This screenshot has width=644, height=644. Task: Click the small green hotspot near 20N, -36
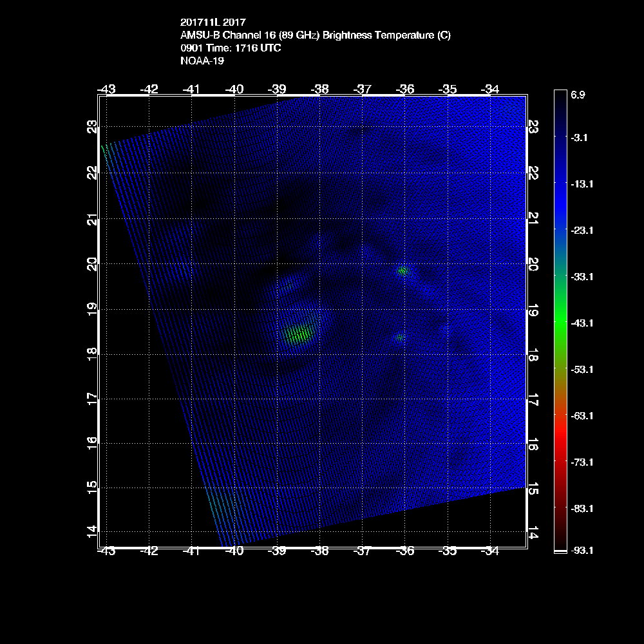403,271
